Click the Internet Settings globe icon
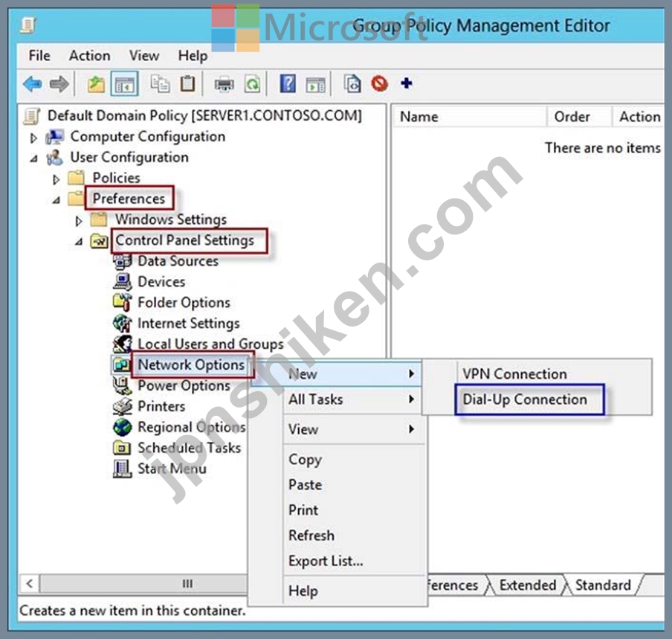 click(123, 323)
